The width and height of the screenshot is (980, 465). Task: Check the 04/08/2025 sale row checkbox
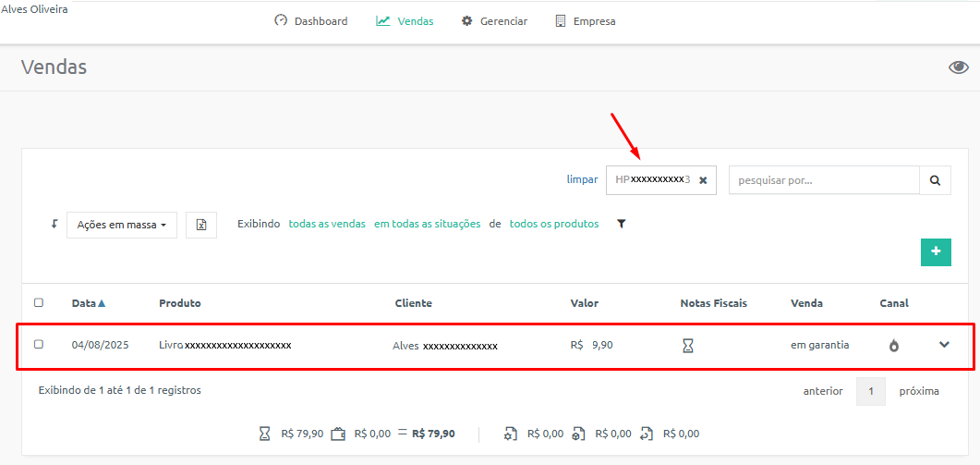point(39,344)
